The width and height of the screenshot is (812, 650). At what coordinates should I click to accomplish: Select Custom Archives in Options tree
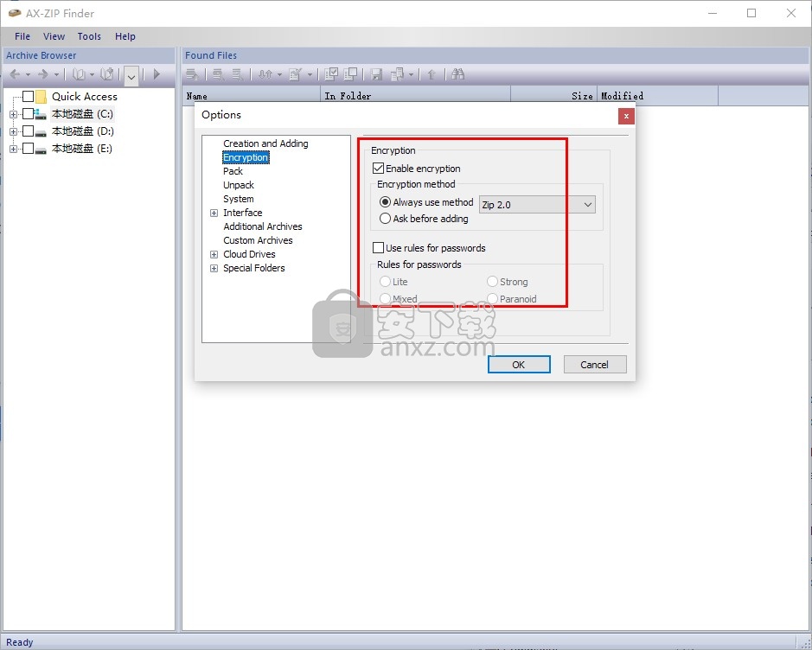click(x=258, y=240)
